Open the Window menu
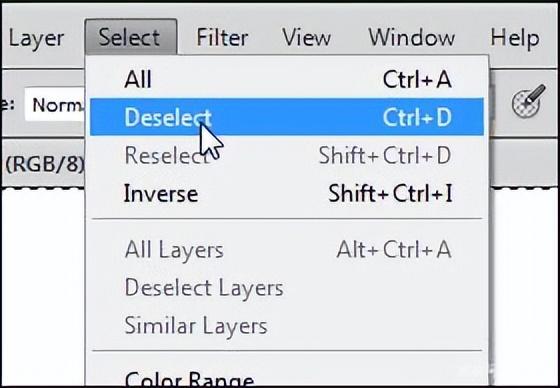The height and width of the screenshot is (388, 560). (x=411, y=37)
